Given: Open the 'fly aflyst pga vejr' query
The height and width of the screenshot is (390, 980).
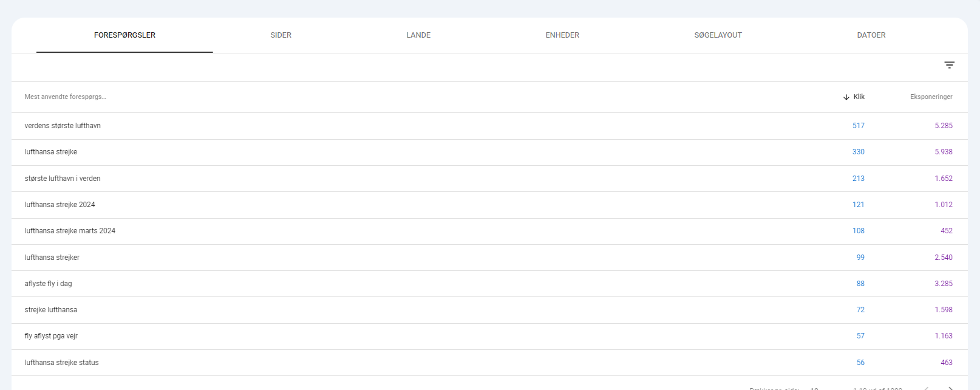Looking at the screenshot, I should click(x=51, y=336).
